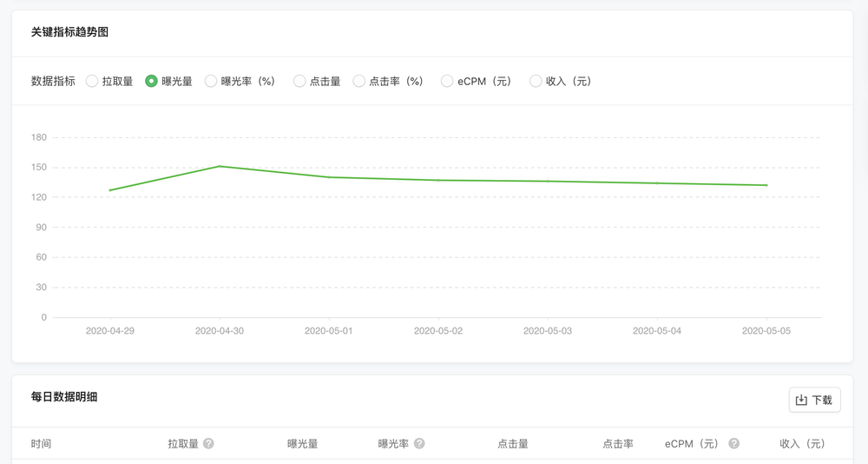
Task: Select 收入（元）radio option
Action: tap(536, 81)
